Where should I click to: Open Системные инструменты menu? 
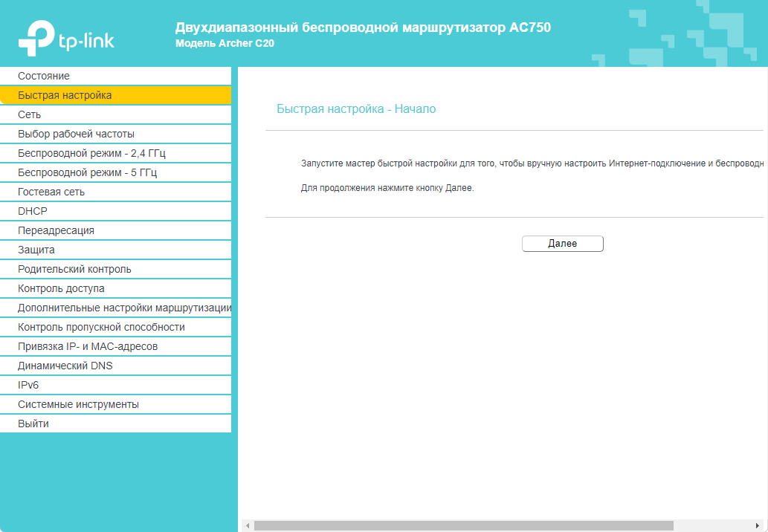78,404
